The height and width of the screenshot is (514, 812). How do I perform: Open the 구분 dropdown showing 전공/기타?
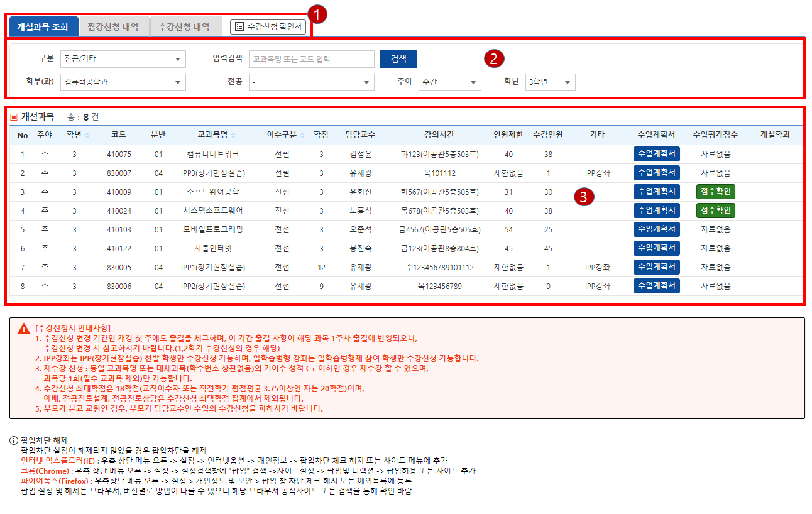123,60
